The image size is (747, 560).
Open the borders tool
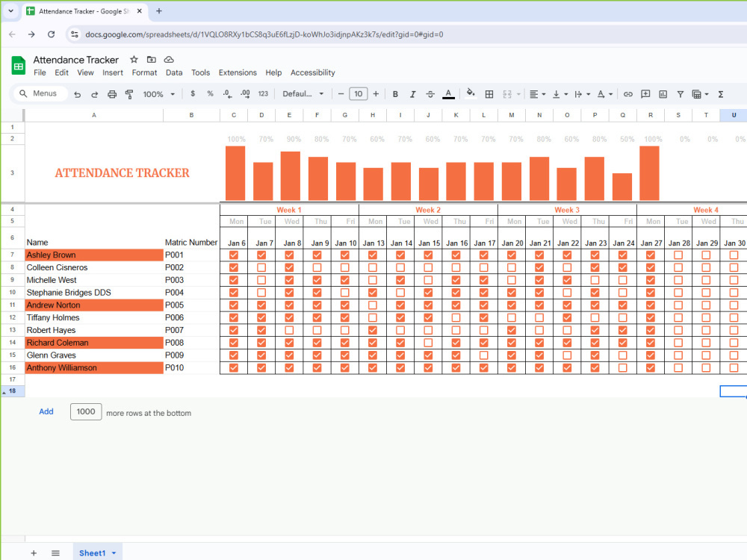click(489, 94)
